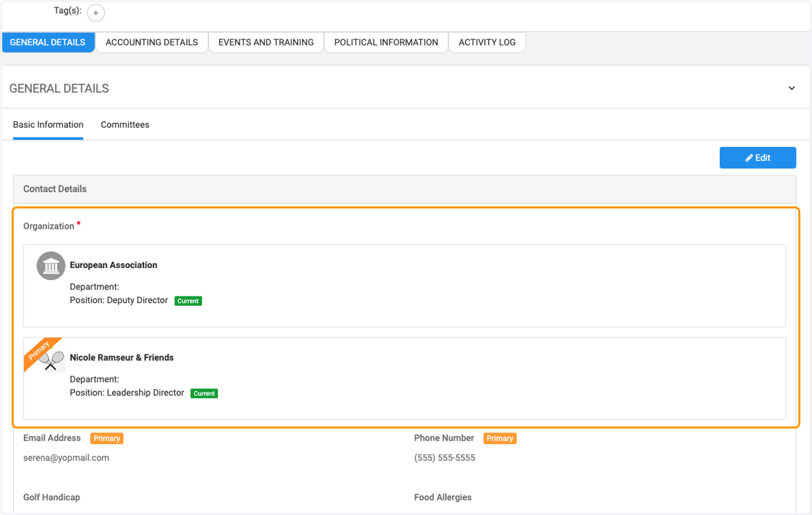
Task: Click the Primary badge beside Phone Number
Action: click(x=500, y=439)
